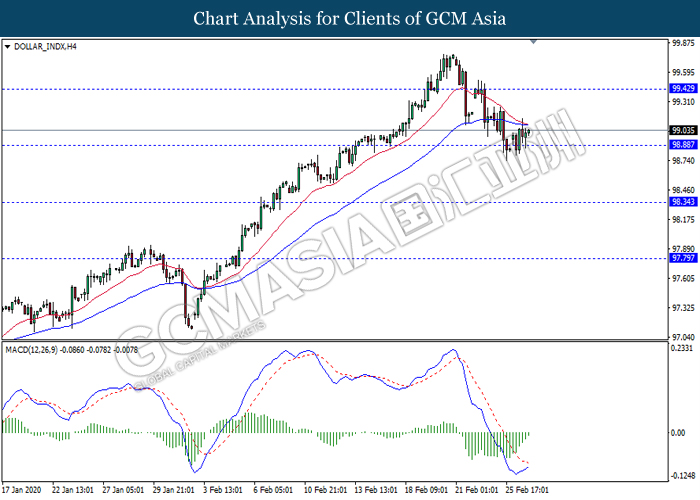Click the 6 Feb 05:01 time label

pyautogui.click(x=273, y=490)
